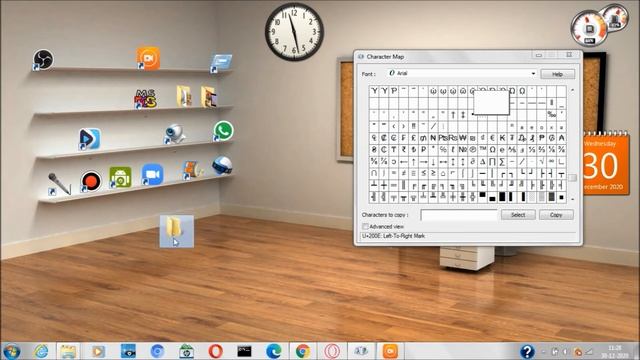Click the Copy button in Character Map

point(556,215)
